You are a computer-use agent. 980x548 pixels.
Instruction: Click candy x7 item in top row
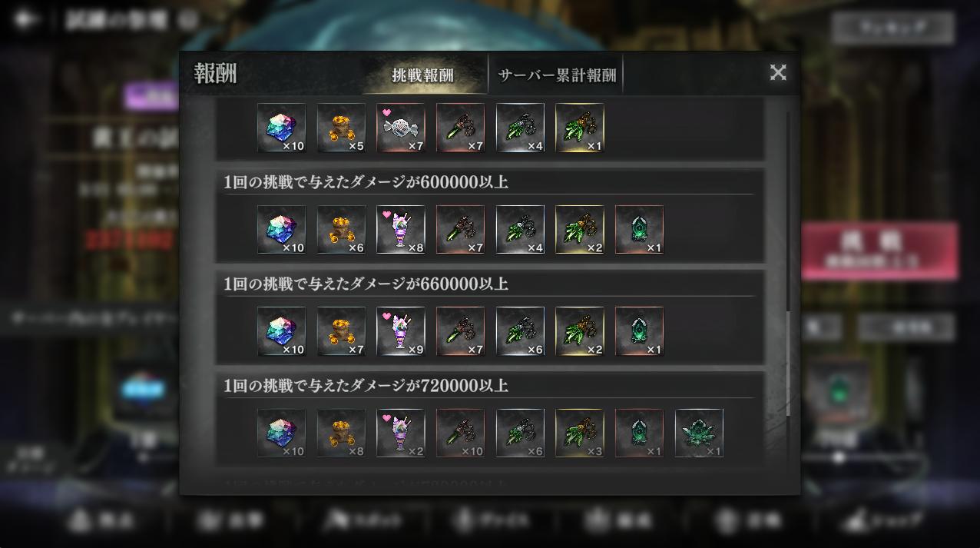click(401, 128)
